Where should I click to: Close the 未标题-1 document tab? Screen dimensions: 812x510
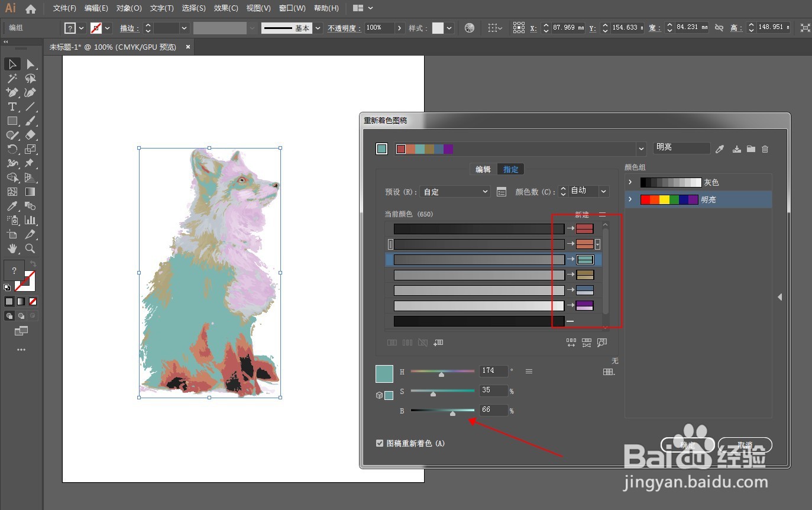[188, 46]
